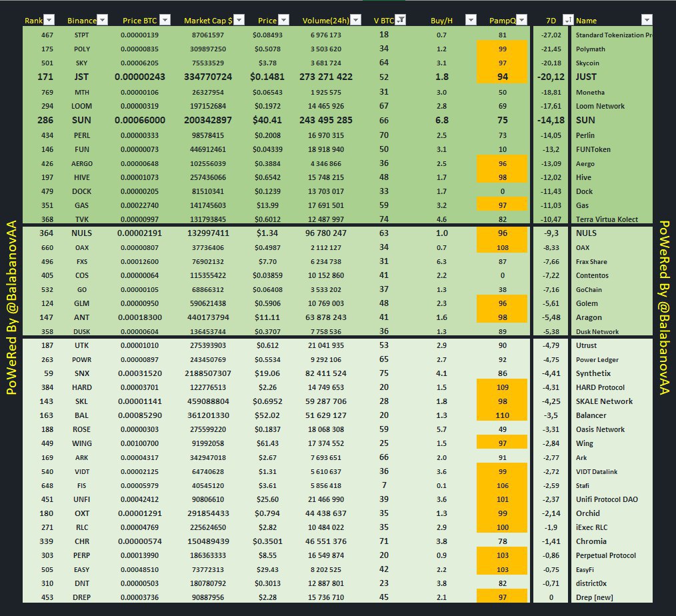This screenshot has width=676, height=616.
Task: Select the Skycoin name cell
Action: [587, 63]
